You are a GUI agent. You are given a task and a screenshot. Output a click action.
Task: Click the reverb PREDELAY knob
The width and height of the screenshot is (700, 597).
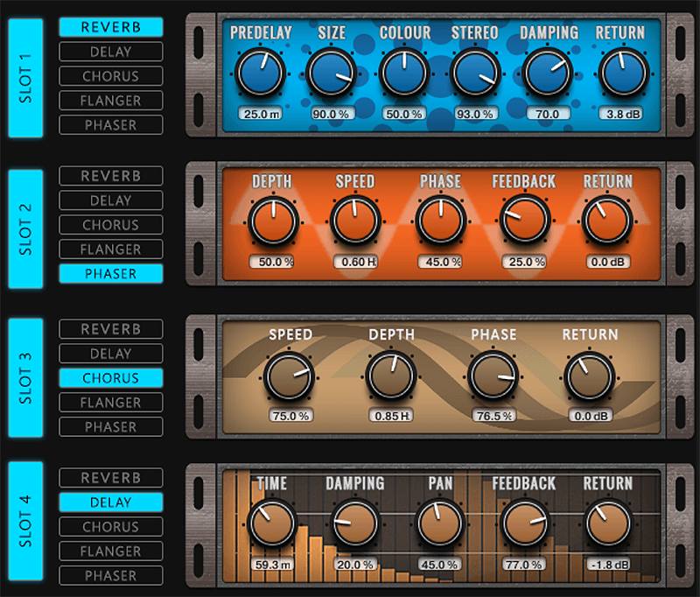click(260, 73)
